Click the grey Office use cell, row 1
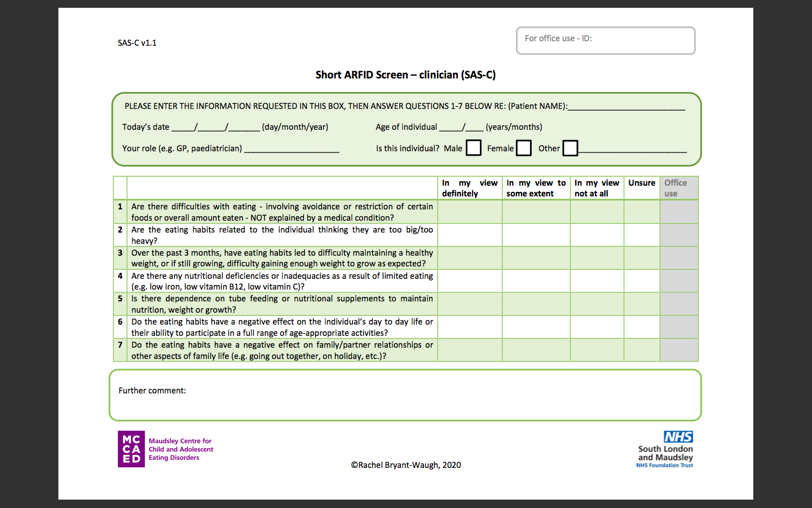Screen dimensions: 812x508 pos(679,212)
